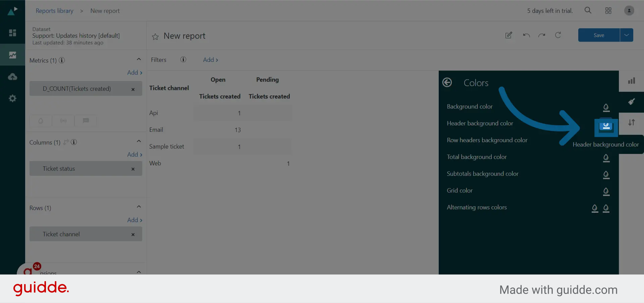Open the apps grid icon near the search
644x303 pixels.
pyautogui.click(x=608, y=10)
